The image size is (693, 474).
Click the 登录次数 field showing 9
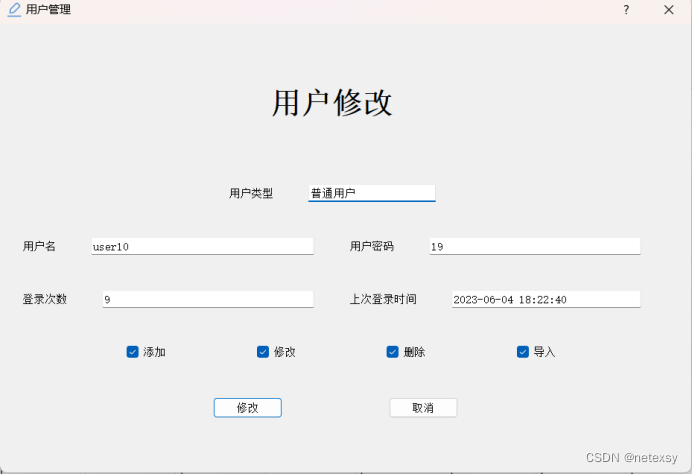(208, 299)
